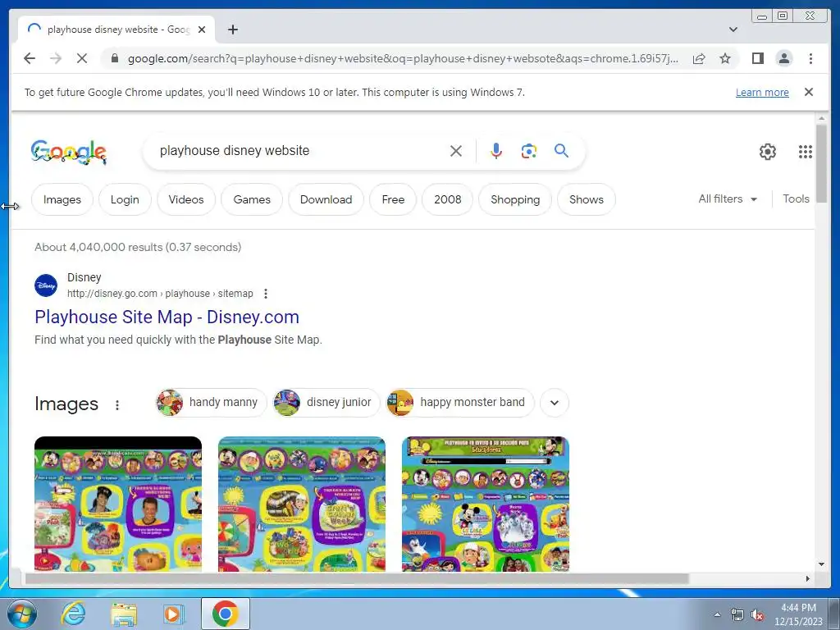Click the horizontal scrollbar right arrow
Screen dimensions: 840x630
coord(808,578)
